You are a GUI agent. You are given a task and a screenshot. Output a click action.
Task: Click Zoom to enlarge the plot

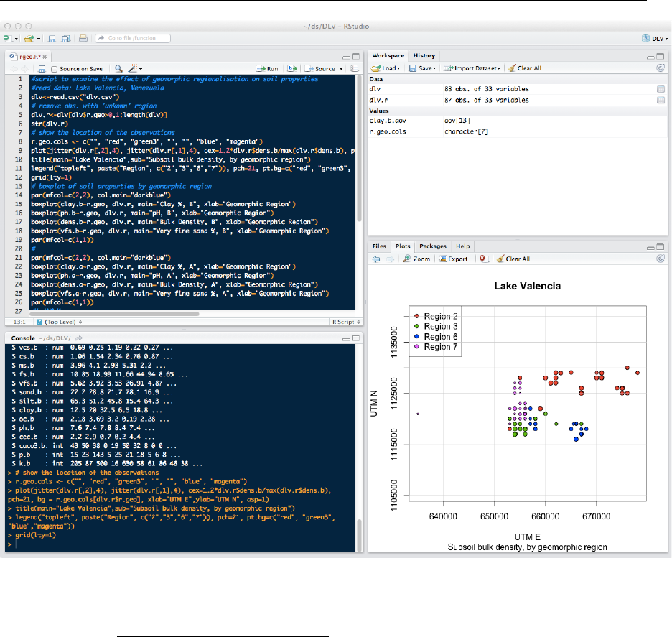coord(416,259)
